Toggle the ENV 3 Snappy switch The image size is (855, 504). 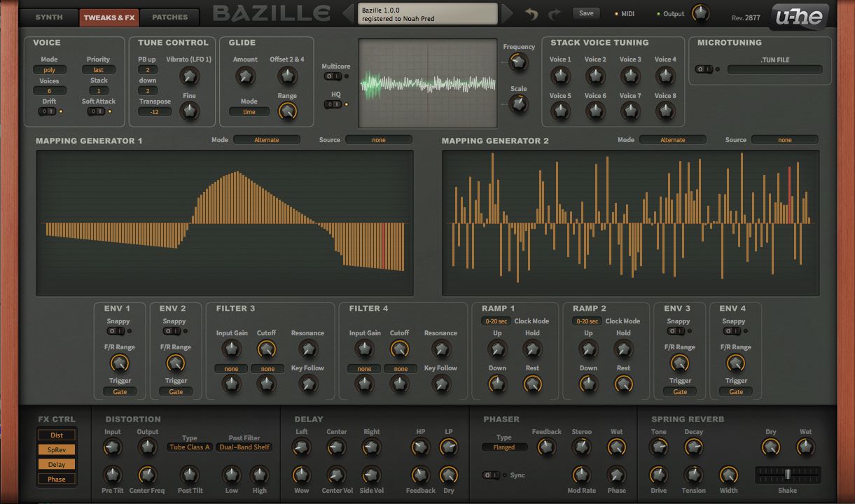(676, 331)
